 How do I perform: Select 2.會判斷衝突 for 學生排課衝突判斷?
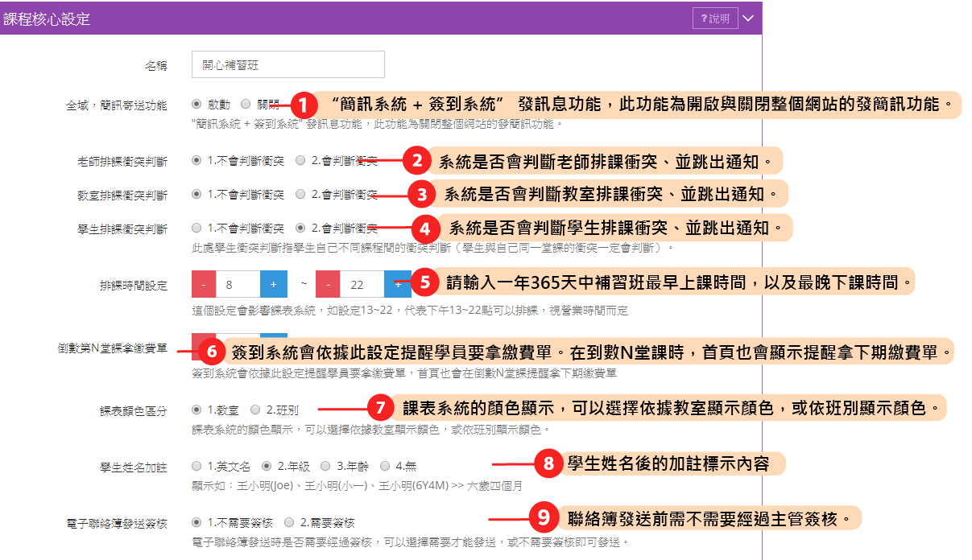click(301, 228)
